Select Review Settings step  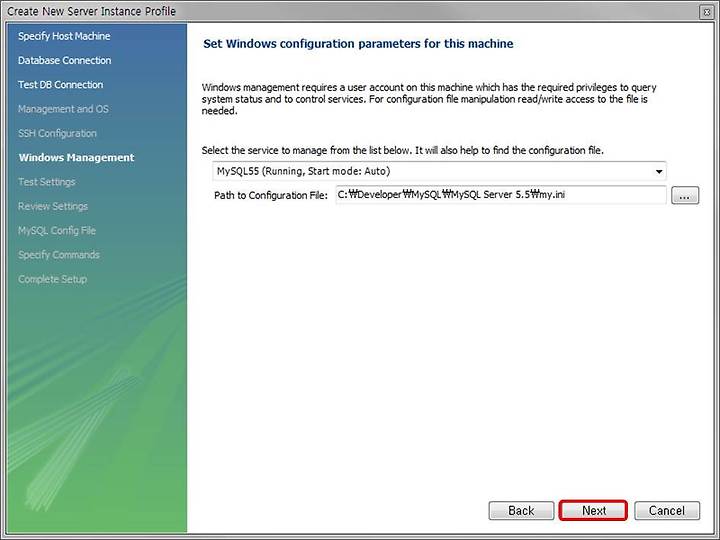pyautogui.click(x=53, y=206)
